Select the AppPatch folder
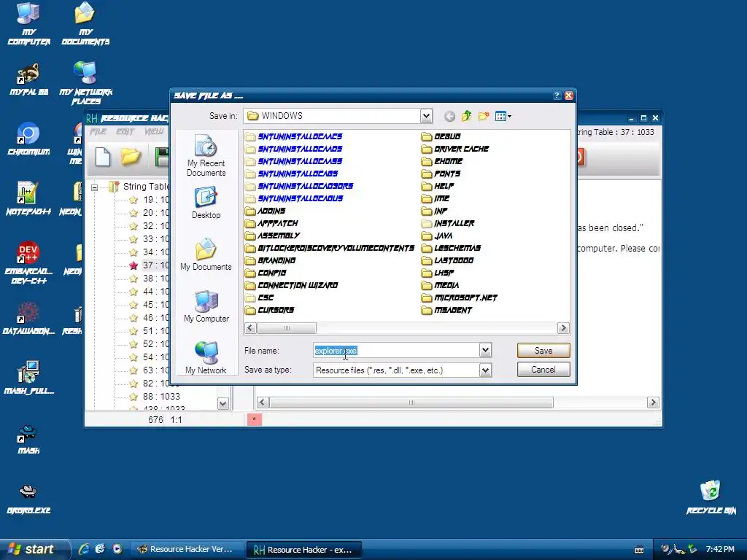This screenshot has height=560, width=747. pyautogui.click(x=271, y=223)
